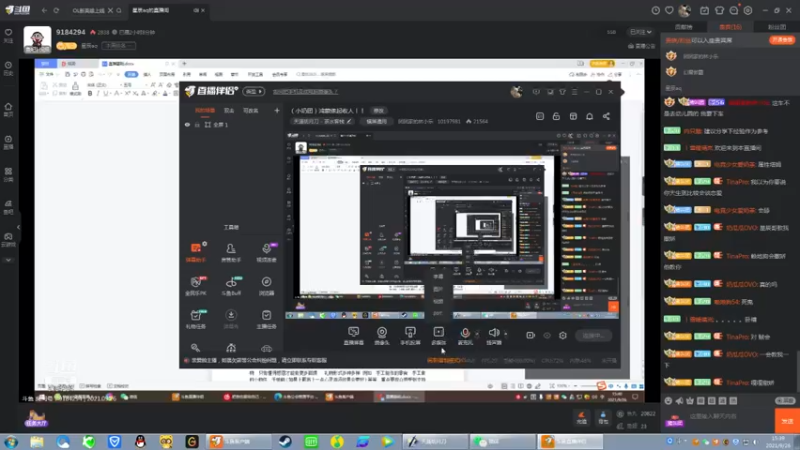Click 修改 button beside stream title
Image resolution: width=800 pixels, height=450 pixels.
click(379, 111)
